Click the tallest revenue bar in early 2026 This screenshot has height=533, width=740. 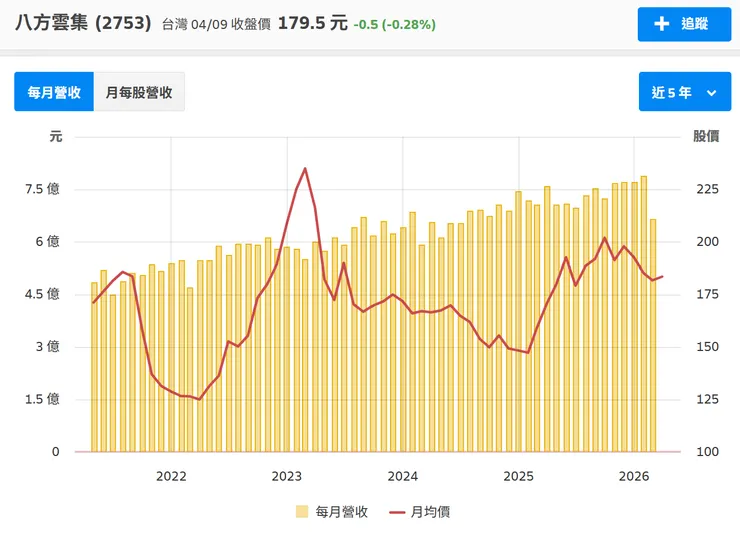pos(644,314)
